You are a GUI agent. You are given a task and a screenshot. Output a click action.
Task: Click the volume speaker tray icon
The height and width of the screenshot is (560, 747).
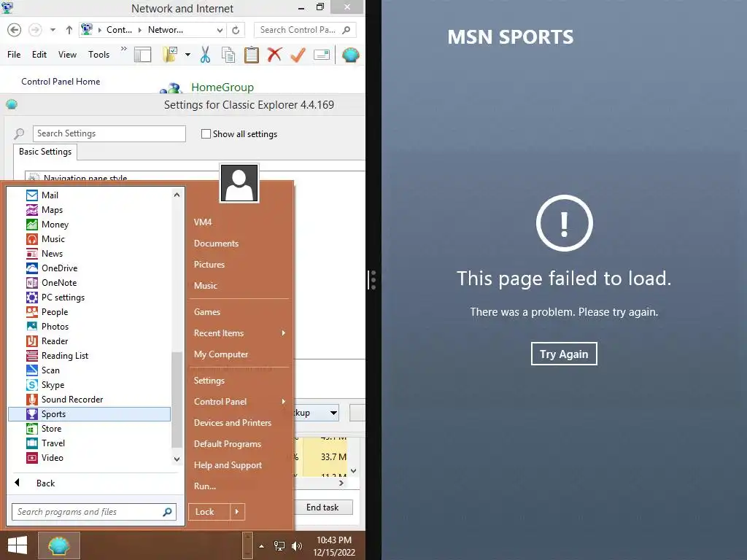[297, 545]
